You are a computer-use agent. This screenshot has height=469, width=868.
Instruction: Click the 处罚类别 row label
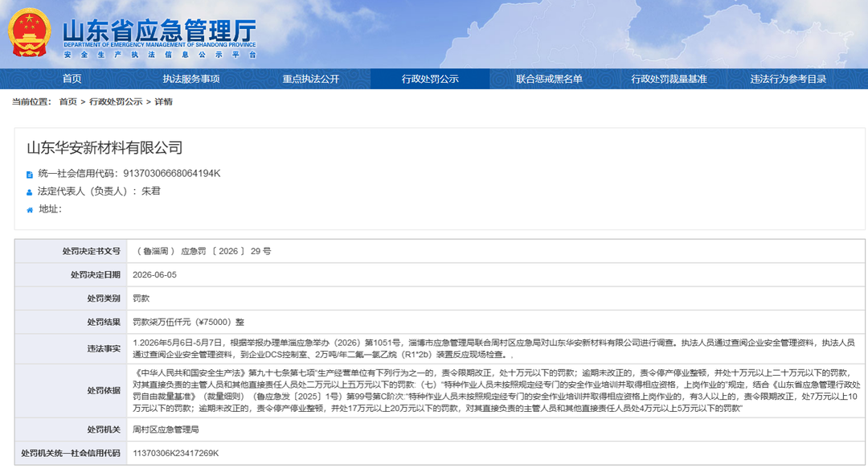(104, 298)
